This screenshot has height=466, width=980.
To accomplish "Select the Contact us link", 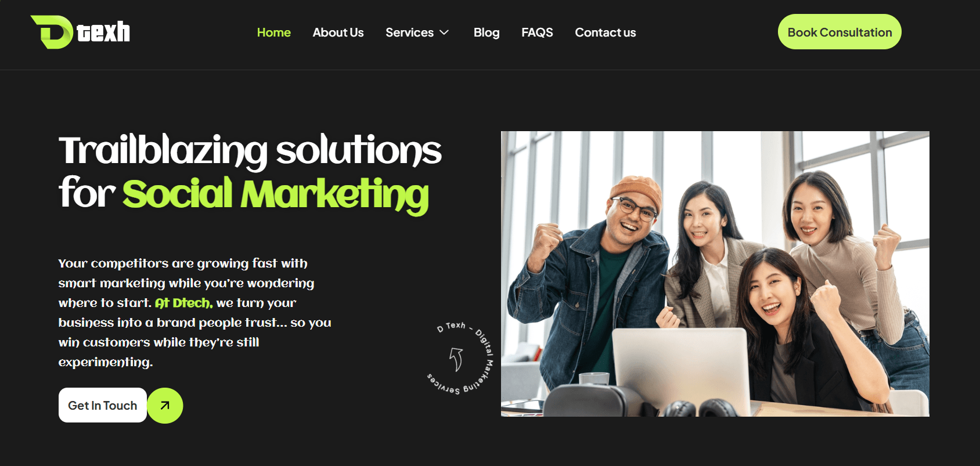I will coord(605,32).
